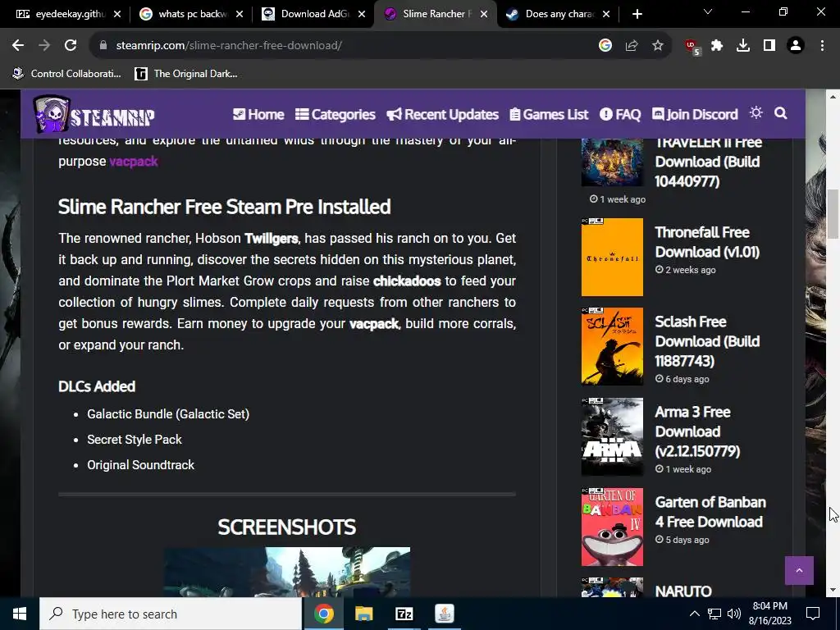
Task: Click 'Secret Style Pack' list item
Action: pos(135,440)
